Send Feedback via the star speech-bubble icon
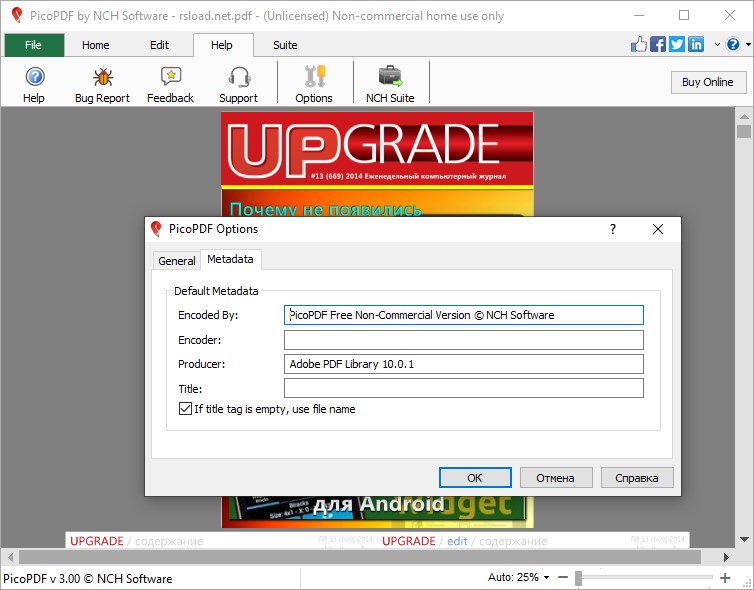Image resolution: width=754 pixels, height=590 pixels. pos(170,85)
